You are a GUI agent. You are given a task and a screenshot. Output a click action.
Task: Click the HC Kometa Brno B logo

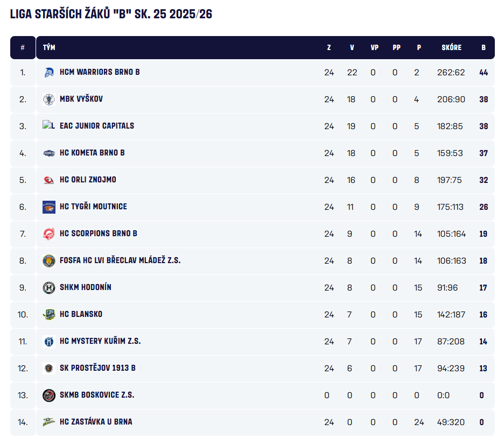(x=49, y=153)
